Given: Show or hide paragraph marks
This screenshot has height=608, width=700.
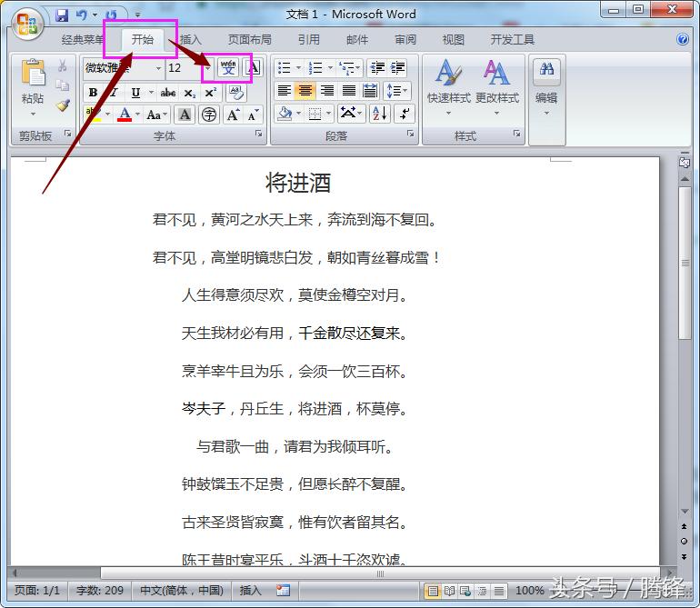Looking at the screenshot, I should [x=405, y=114].
